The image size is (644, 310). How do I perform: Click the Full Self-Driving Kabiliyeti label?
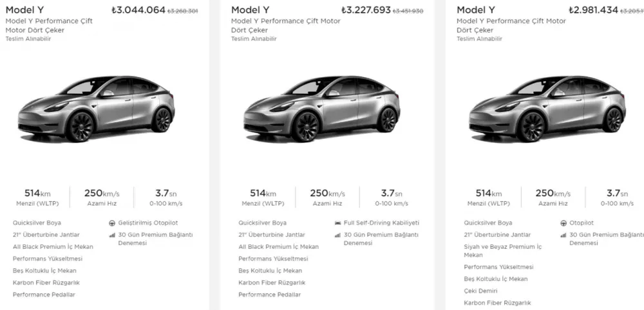click(x=382, y=223)
